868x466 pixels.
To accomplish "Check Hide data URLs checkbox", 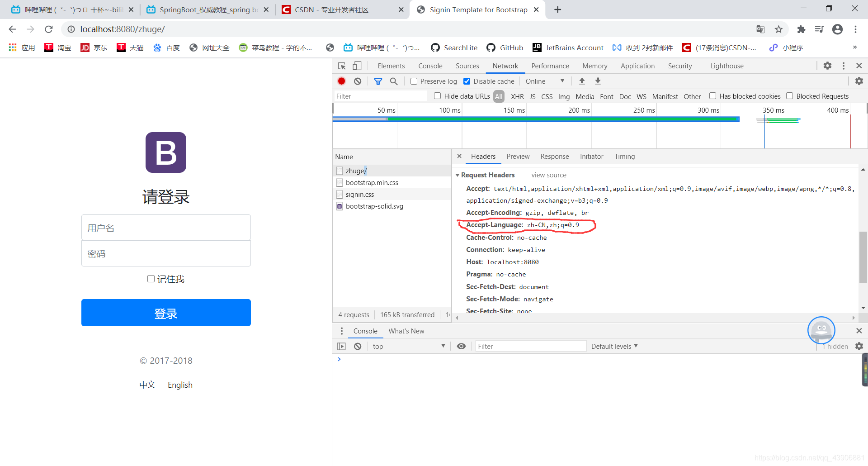I will [x=437, y=96].
